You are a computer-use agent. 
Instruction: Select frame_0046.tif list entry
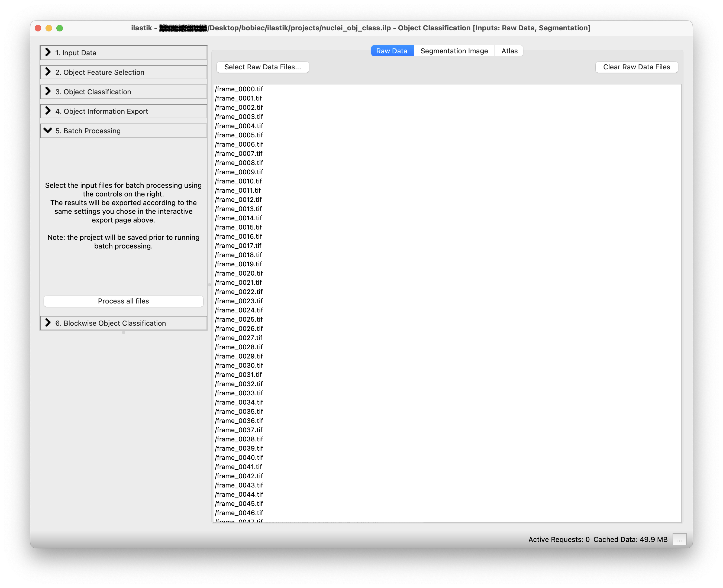(239, 513)
